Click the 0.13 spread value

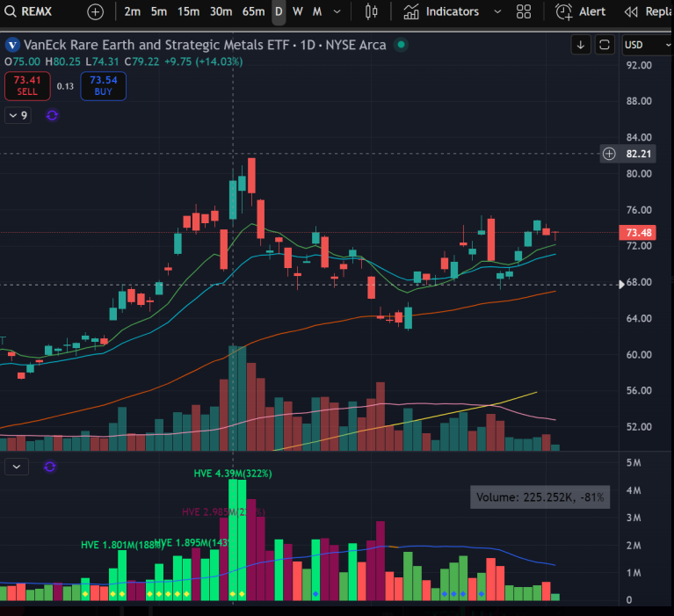tap(65, 86)
